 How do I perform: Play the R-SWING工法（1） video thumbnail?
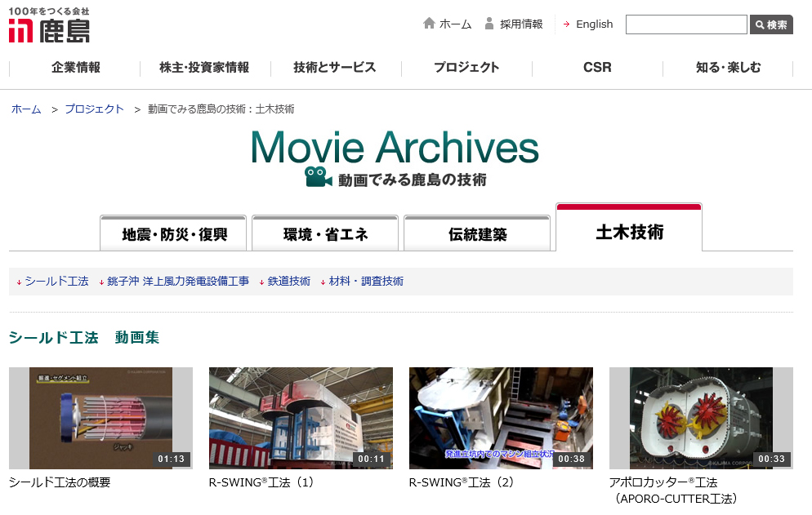point(301,418)
